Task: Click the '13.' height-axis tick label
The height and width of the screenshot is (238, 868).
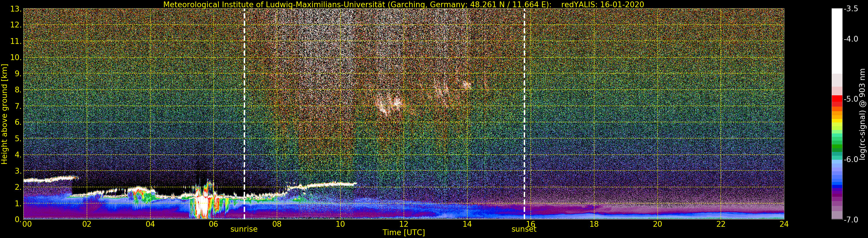Action: pos(16,9)
